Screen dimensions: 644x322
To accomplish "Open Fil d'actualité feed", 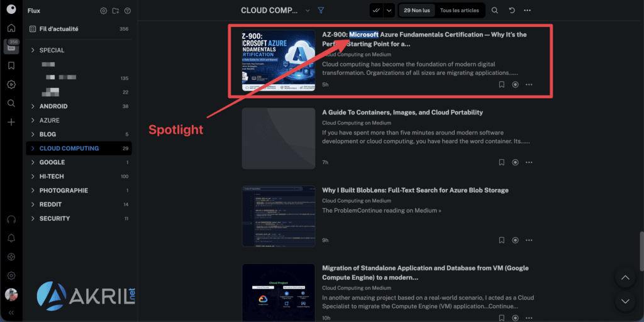I will pyautogui.click(x=79, y=29).
